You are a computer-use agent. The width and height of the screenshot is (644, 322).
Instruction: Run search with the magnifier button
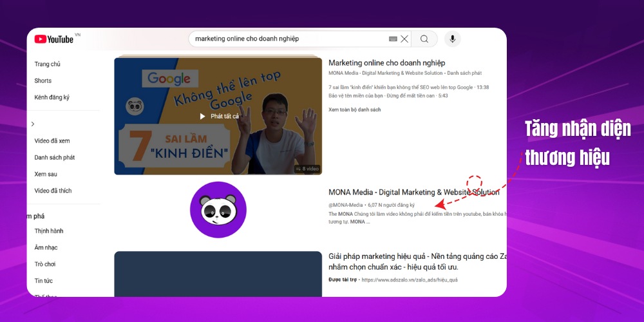[424, 39]
